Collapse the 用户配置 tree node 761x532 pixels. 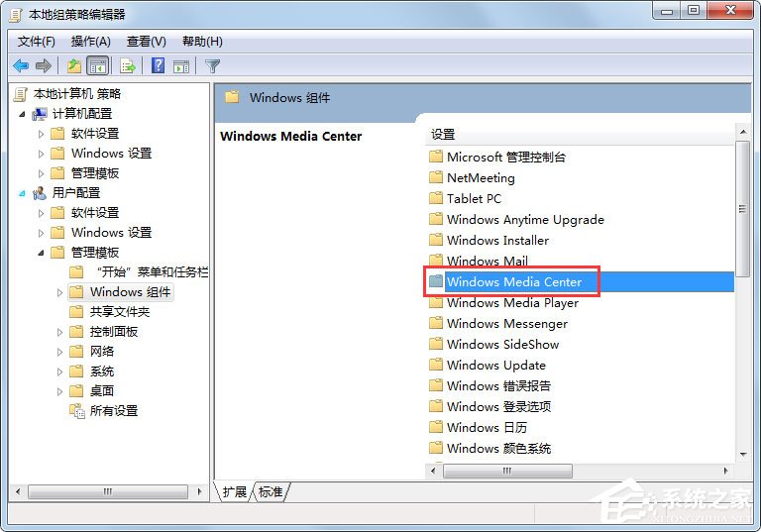(22, 193)
